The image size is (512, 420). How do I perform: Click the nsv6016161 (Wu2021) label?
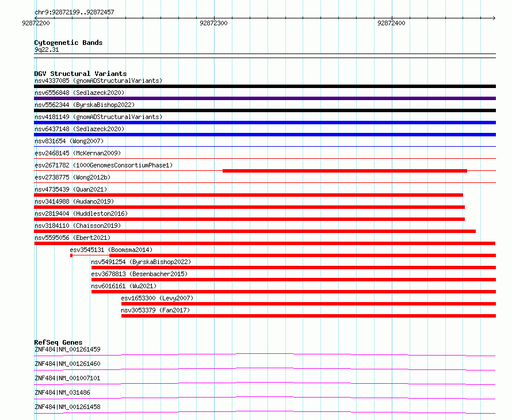pos(124,286)
